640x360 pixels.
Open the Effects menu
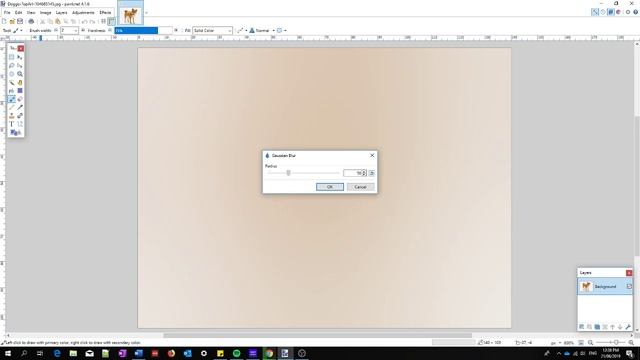(x=105, y=13)
